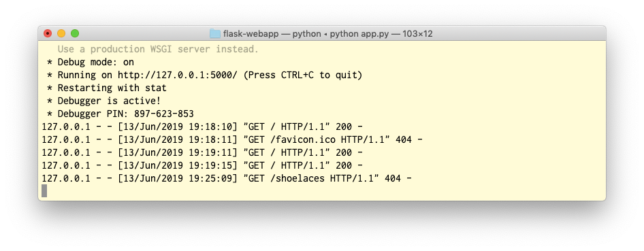Minimize the terminal with yellow button
The image size is (644, 251).
click(x=61, y=33)
